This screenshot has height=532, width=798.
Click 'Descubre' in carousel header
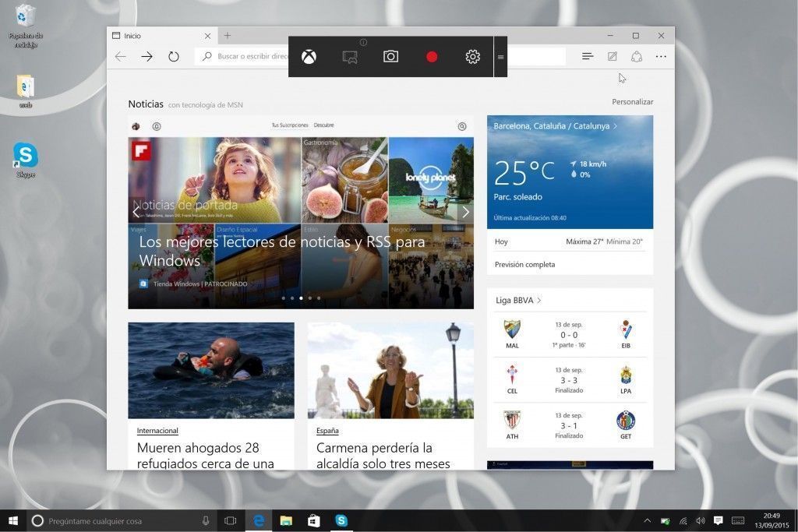click(323, 125)
